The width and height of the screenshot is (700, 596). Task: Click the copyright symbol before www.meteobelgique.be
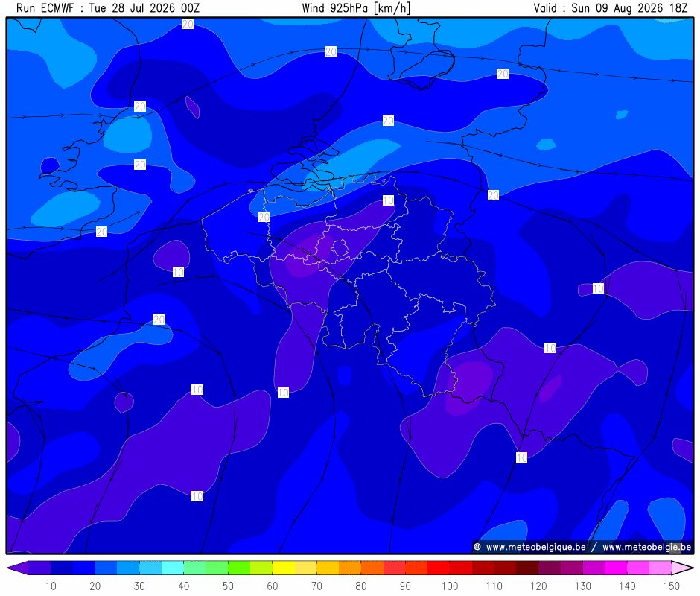tap(477, 547)
